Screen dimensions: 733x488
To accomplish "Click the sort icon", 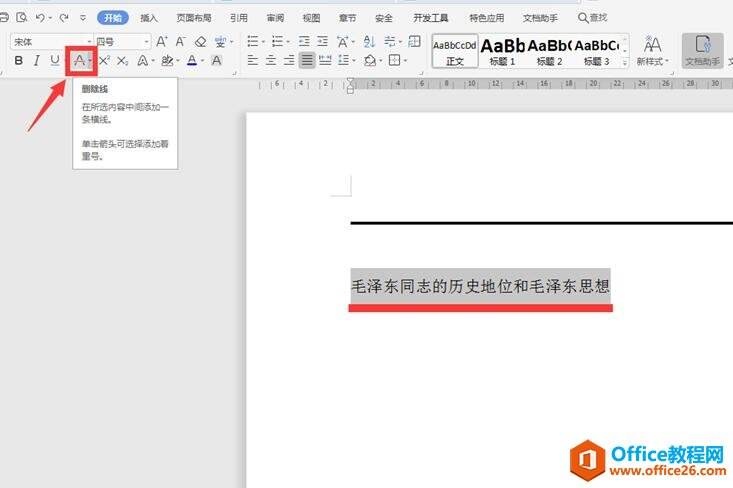I will click(x=369, y=42).
